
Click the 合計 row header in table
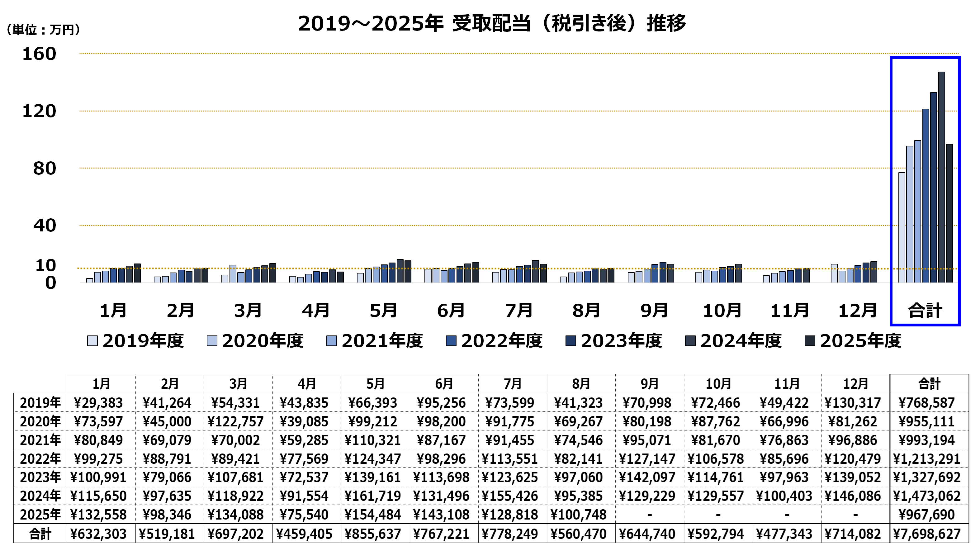[x=40, y=534]
